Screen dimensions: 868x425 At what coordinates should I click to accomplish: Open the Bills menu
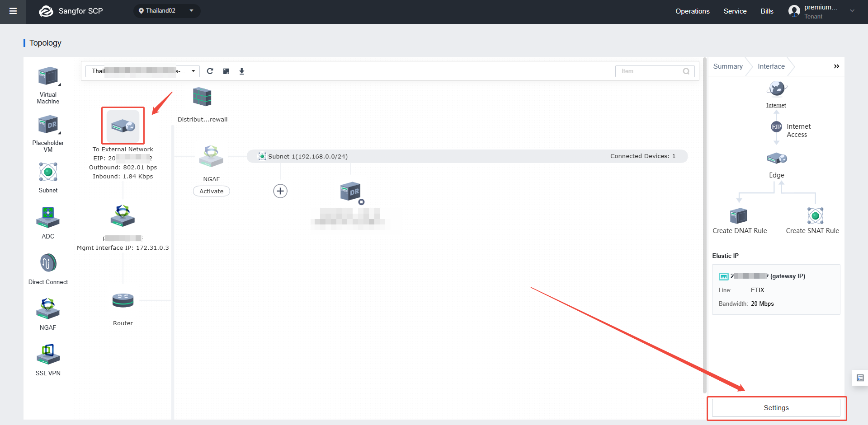point(767,11)
